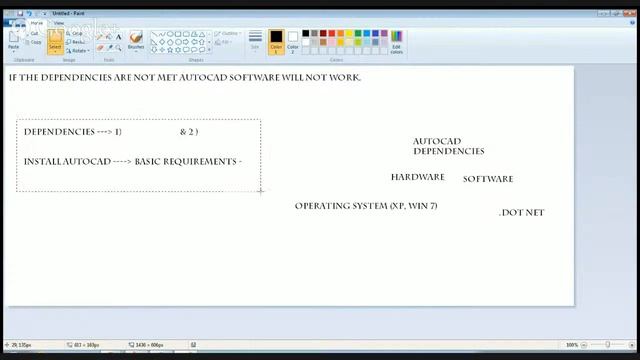Screen dimensions: 640x360
Task: Open the shape Fill dropdown
Action: pos(224,42)
